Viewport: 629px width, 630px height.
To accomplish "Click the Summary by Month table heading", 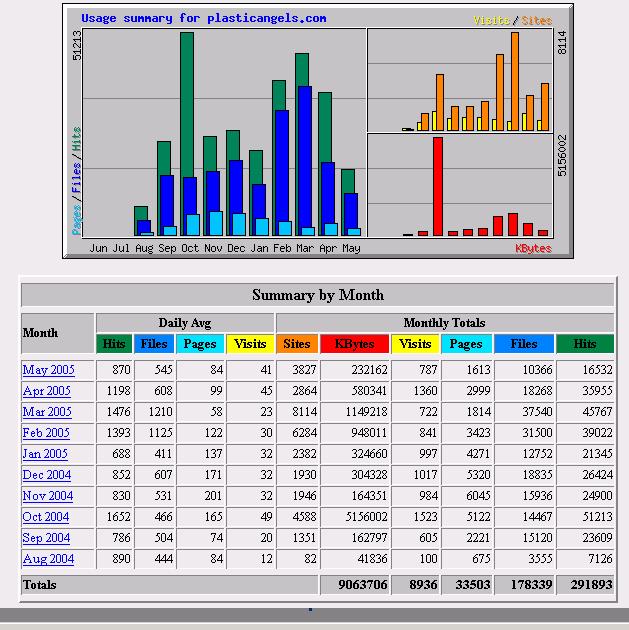I will 317,295.
